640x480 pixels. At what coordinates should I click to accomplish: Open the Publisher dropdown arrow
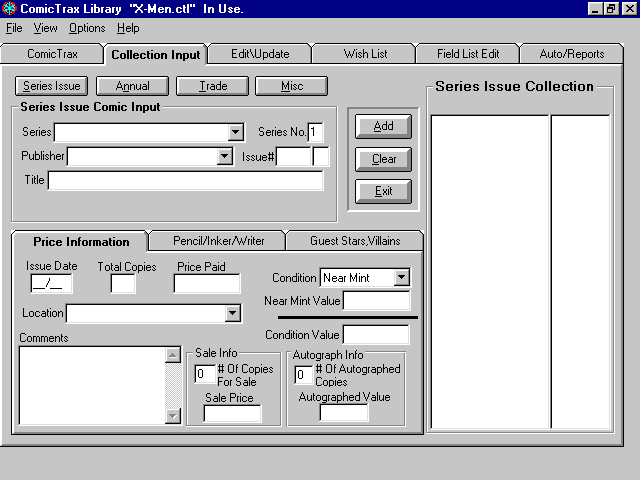tap(225, 157)
